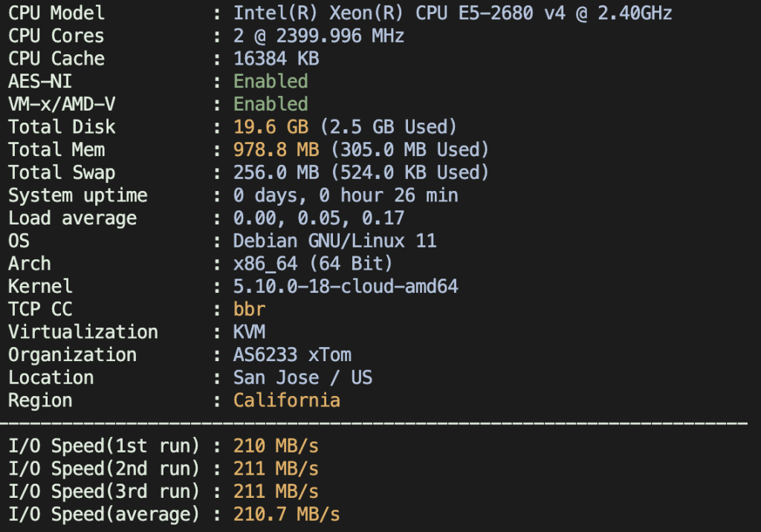Click the orange bbr TCP CC value
Image resolution: width=761 pixels, height=532 pixels.
coord(249,310)
